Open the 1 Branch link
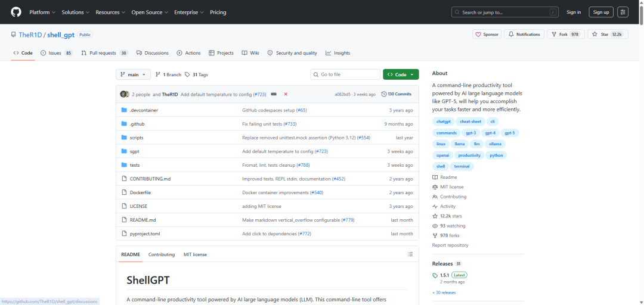 168,74
